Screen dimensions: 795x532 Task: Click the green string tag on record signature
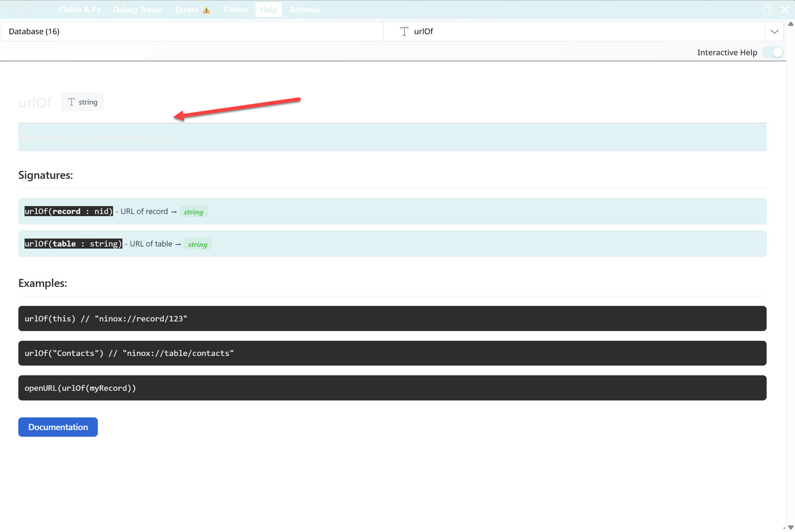coord(193,212)
